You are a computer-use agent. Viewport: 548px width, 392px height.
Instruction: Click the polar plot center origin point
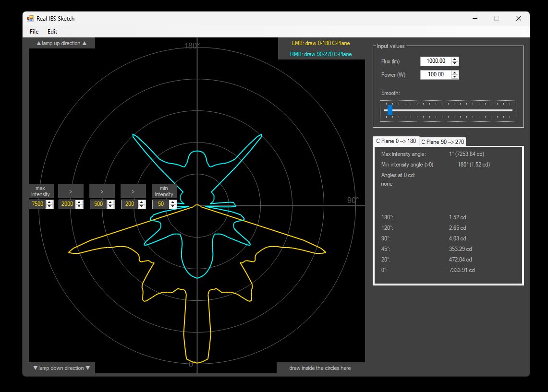click(197, 205)
